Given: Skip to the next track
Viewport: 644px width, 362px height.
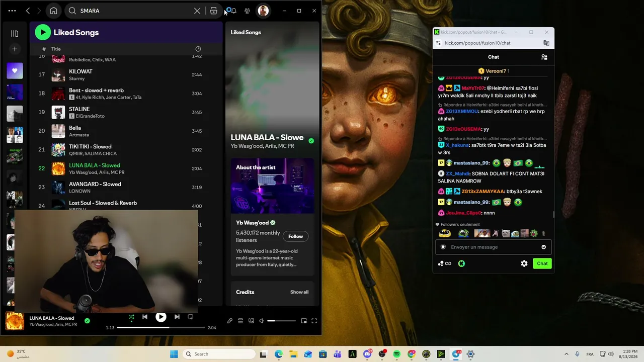Looking at the screenshot, I should (177, 317).
